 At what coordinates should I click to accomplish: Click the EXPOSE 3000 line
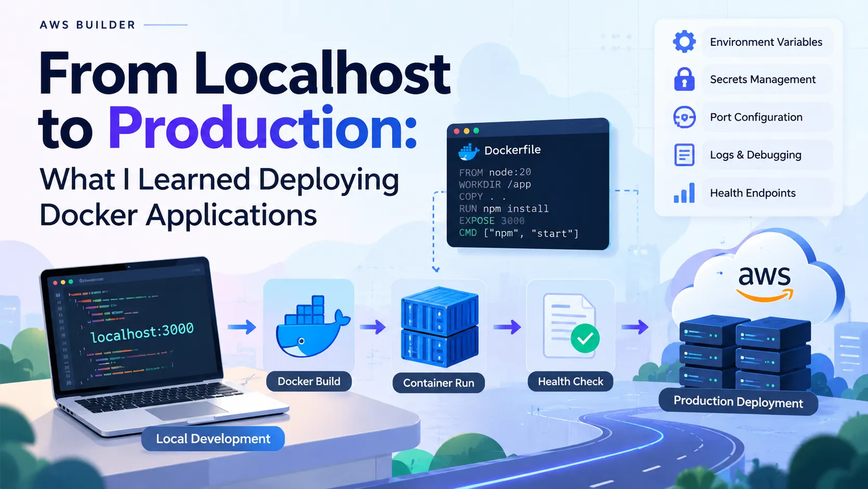point(492,221)
